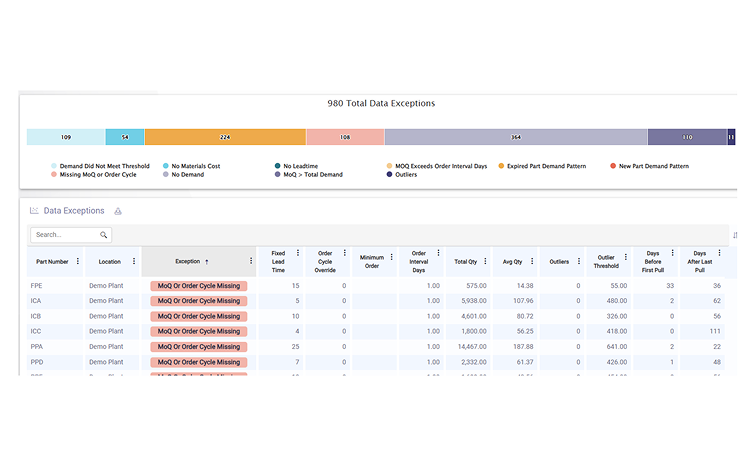Open Avg Qty column menu

(533, 261)
